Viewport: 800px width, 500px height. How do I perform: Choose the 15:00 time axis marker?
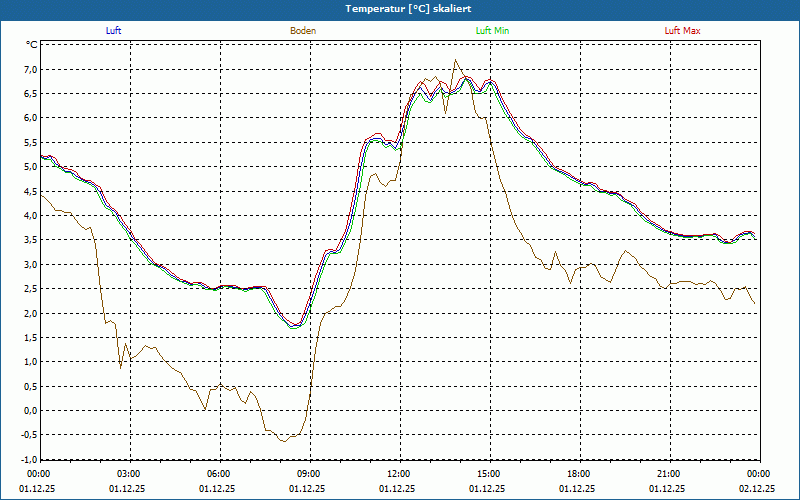coord(489,474)
